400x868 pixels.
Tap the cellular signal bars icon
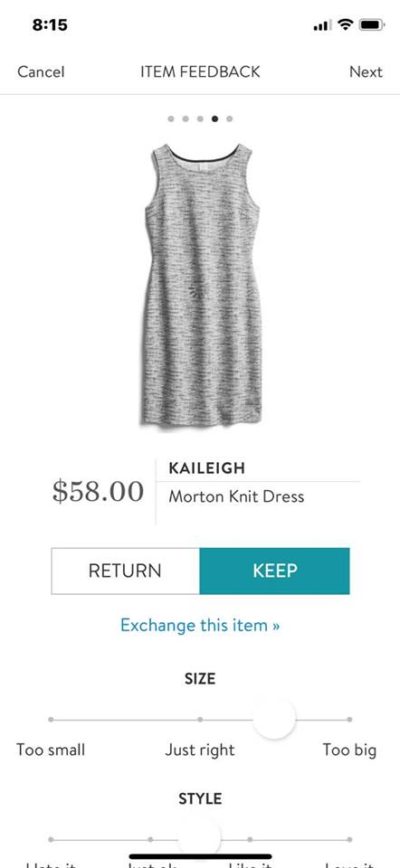(322, 25)
